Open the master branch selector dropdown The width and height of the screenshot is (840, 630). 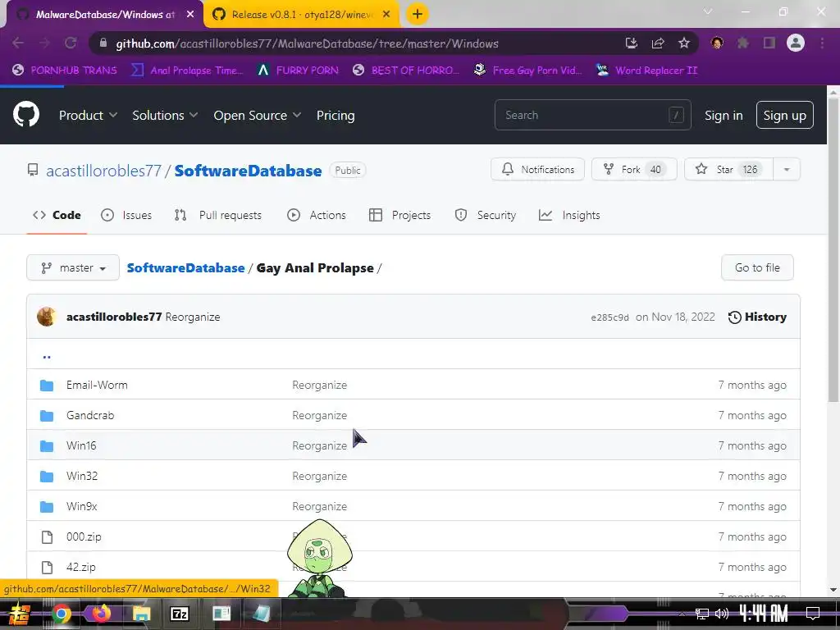pyautogui.click(x=73, y=268)
